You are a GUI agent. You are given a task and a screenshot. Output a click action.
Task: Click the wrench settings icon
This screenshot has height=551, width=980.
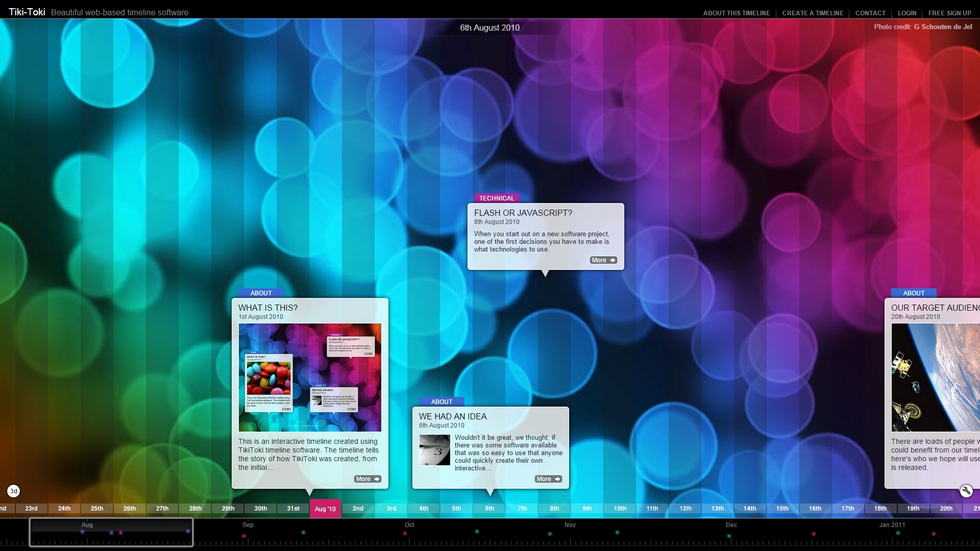click(966, 491)
